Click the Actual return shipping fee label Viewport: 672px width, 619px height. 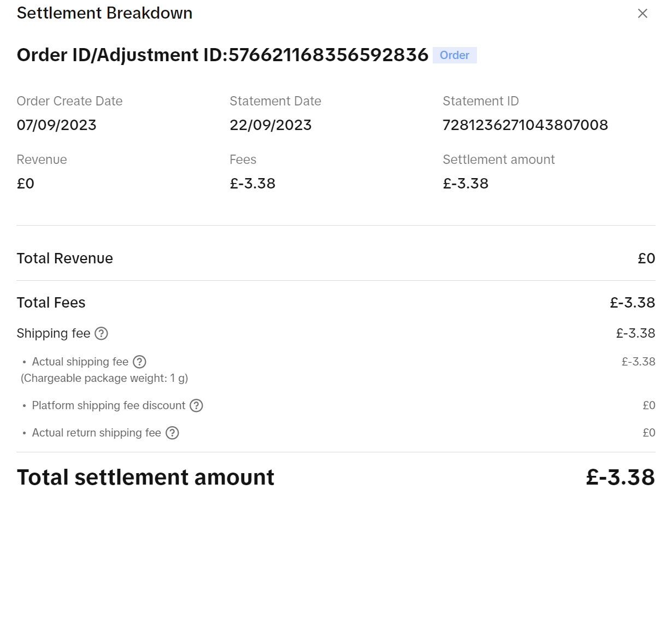click(96, 433)
